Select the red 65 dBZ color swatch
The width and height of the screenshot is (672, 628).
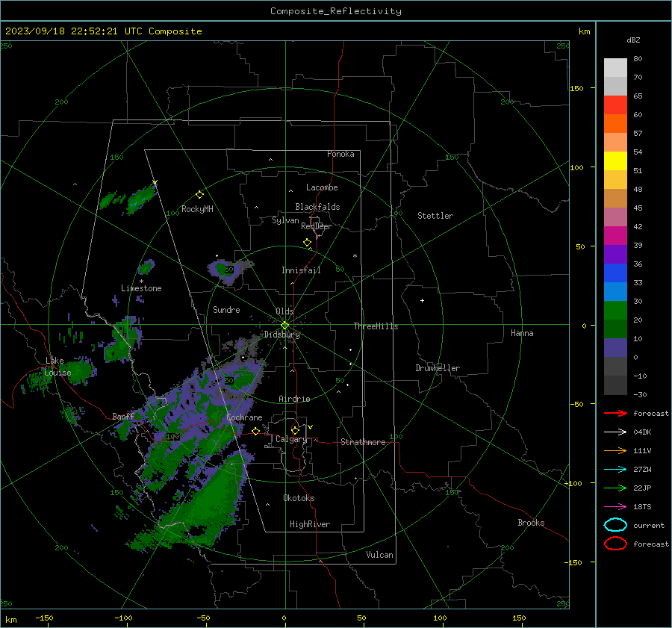point(615,105)
